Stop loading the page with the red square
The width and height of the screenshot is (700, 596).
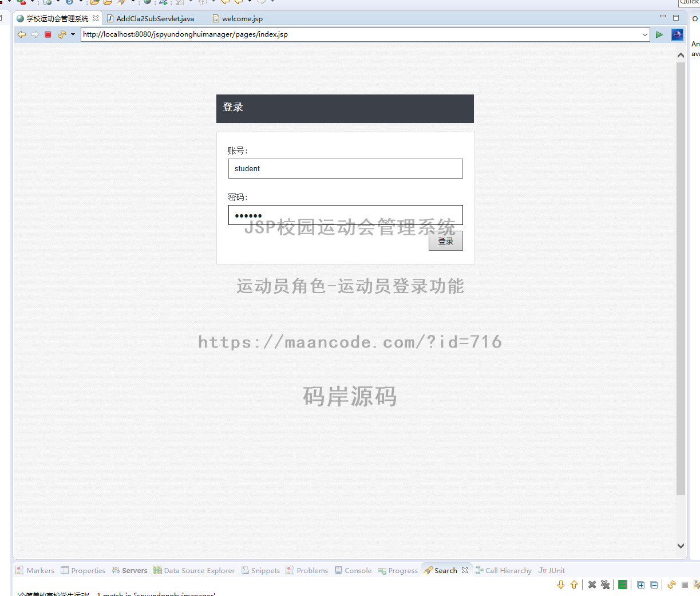tap(48, 34)
